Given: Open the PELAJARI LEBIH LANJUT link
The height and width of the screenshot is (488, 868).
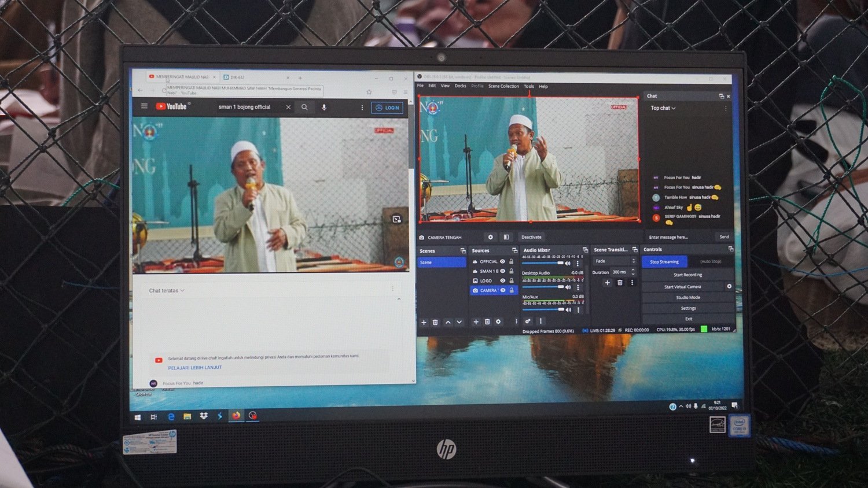Looking at the screenshot, I should [195, 368].
